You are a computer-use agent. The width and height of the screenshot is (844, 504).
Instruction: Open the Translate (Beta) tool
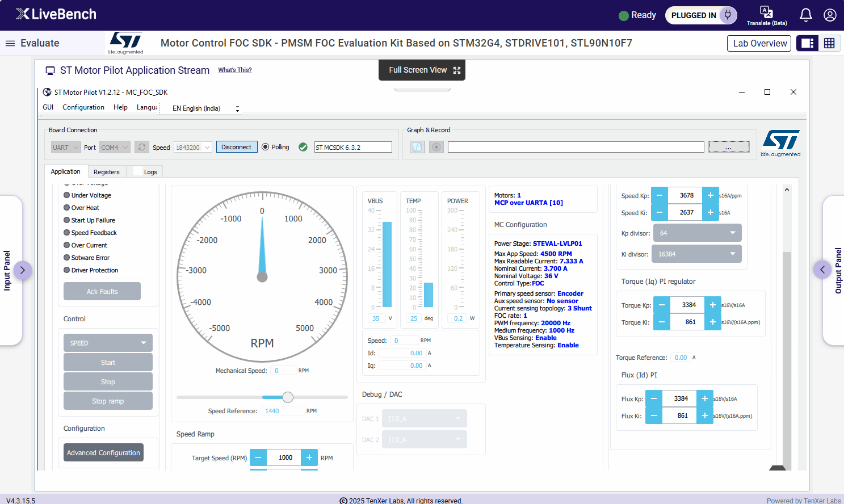(767, 15)
